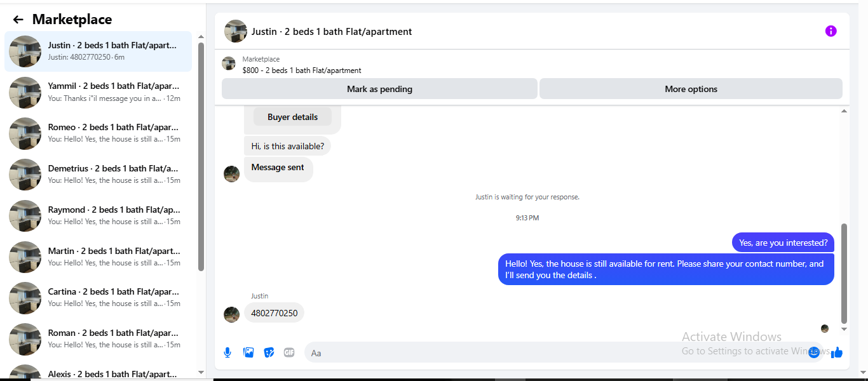
Task: Click scroll-up arrow of conversation list
Action: tap(201, 37)
